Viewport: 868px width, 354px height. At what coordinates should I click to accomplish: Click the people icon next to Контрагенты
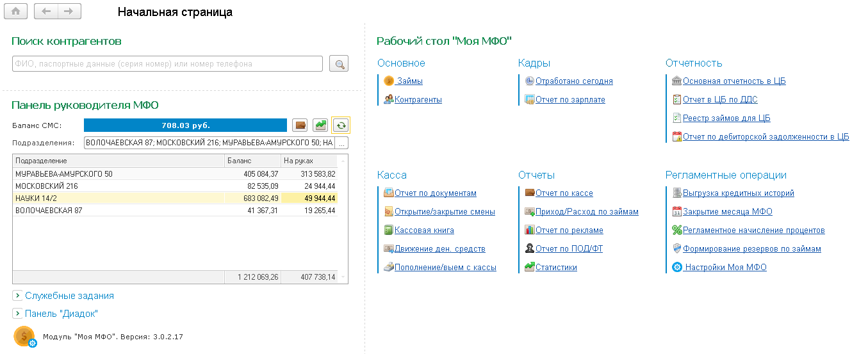tap(388, 99)
